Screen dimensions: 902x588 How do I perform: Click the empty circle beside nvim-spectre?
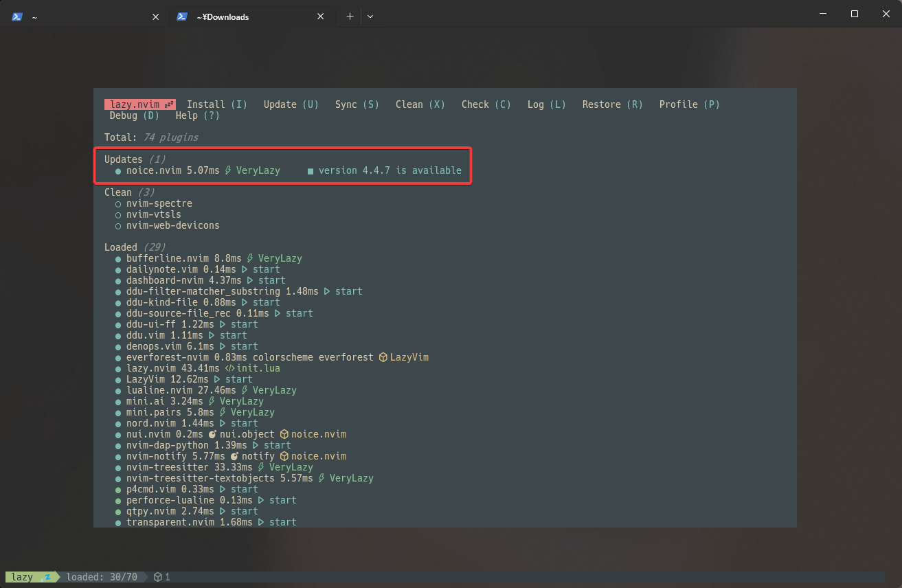point(118,204)
